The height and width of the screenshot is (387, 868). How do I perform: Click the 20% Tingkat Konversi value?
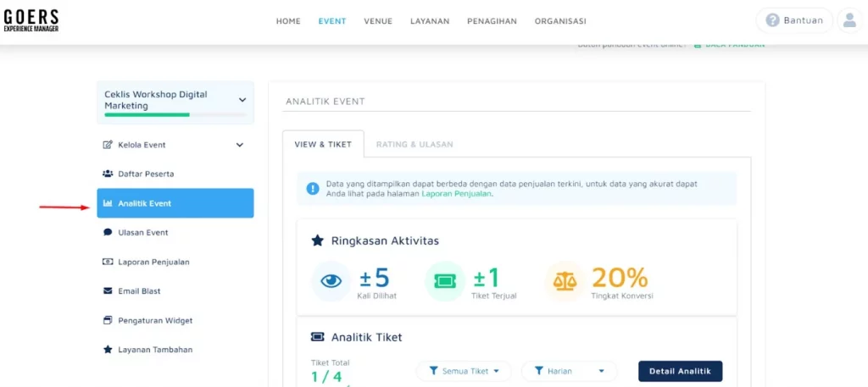tap(620, 278)
